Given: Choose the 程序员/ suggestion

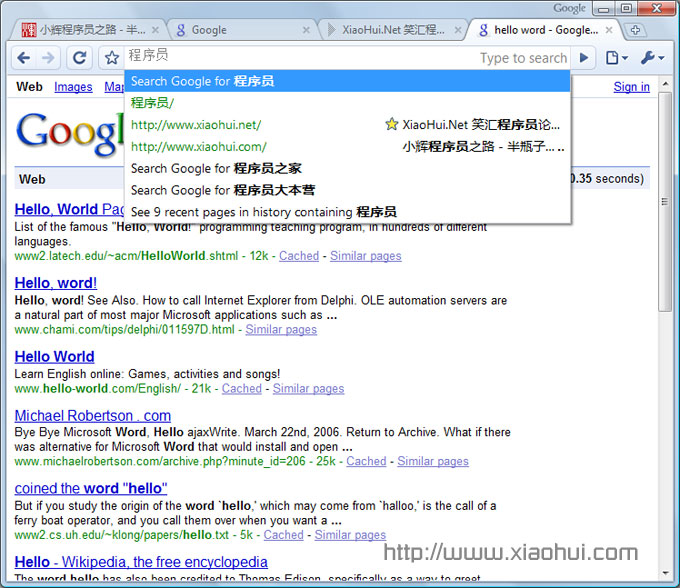Looking at the screenshot, I should [347, 103].
